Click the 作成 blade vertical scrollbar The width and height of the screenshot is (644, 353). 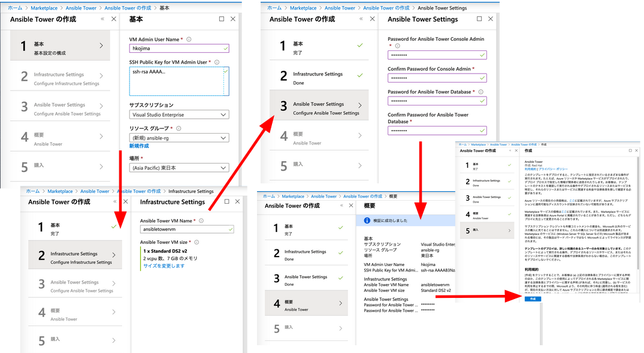[638, 214]
